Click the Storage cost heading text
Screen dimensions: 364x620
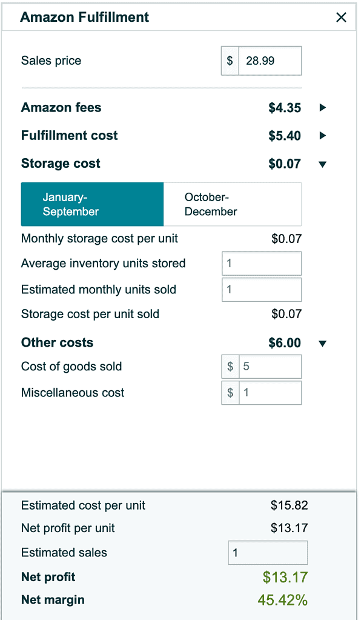(61, 164)
